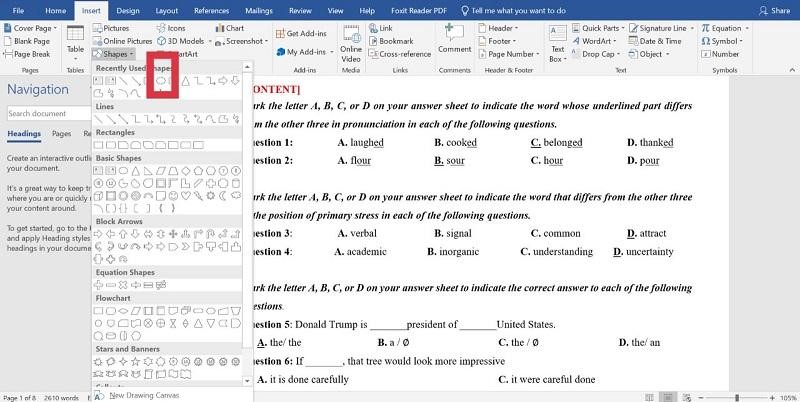Open the Page Number dropdown
800x402 pixels.
(x=509, y=54)
